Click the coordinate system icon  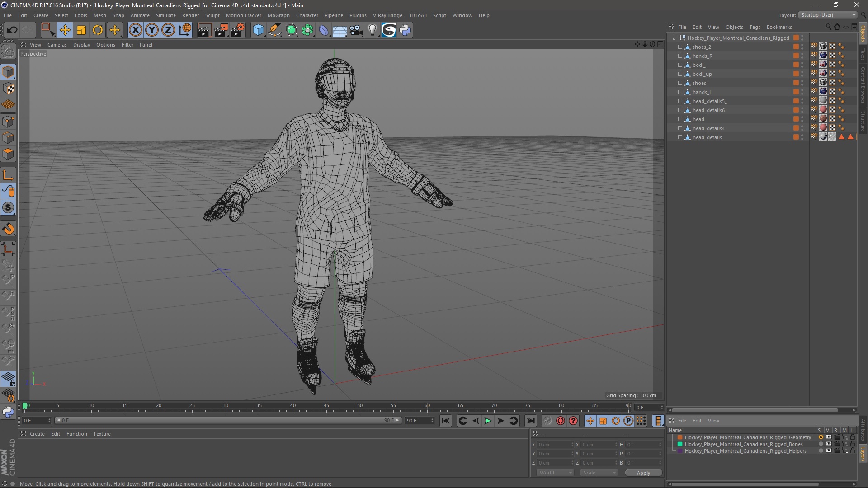(185, 30)
